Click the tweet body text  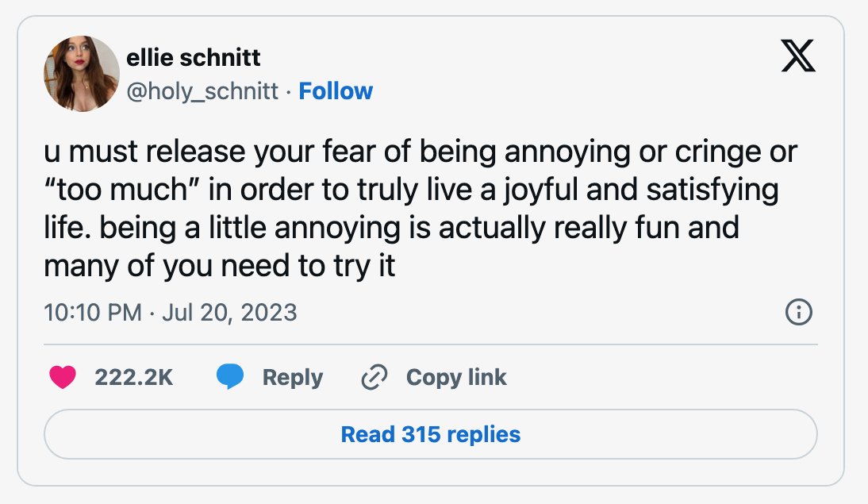[x=421, y=208]
